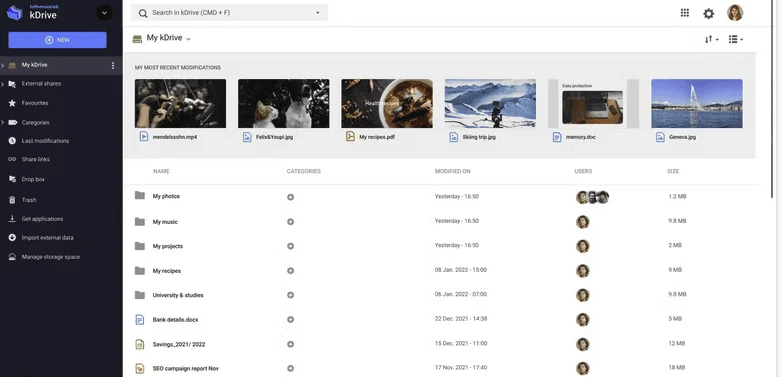The width and height of the screenshot is (783, 377).
Task: Click the user profile avatar
Action: (735, 13)
